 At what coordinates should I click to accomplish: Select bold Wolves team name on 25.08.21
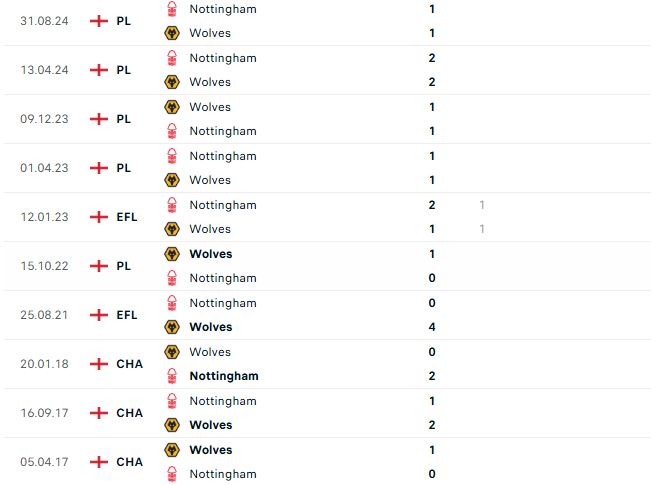(210, 327)
